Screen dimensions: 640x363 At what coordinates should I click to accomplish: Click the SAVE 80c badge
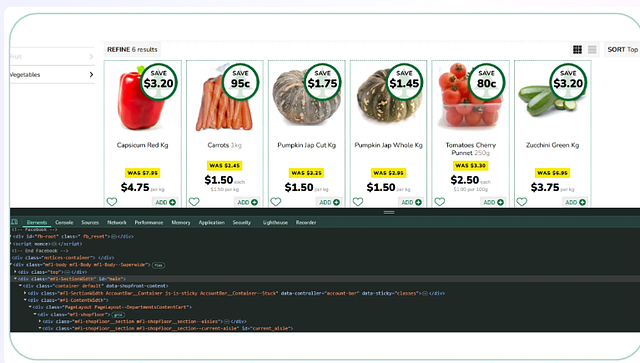click(487, 82)
